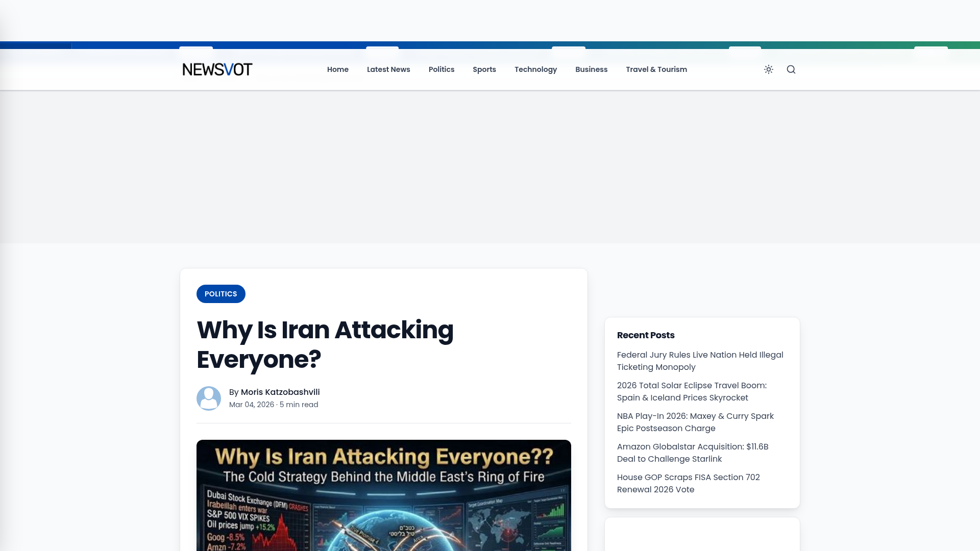Open the search icon
This screenshot has width=980, height=551.
(x=791, y=69)
